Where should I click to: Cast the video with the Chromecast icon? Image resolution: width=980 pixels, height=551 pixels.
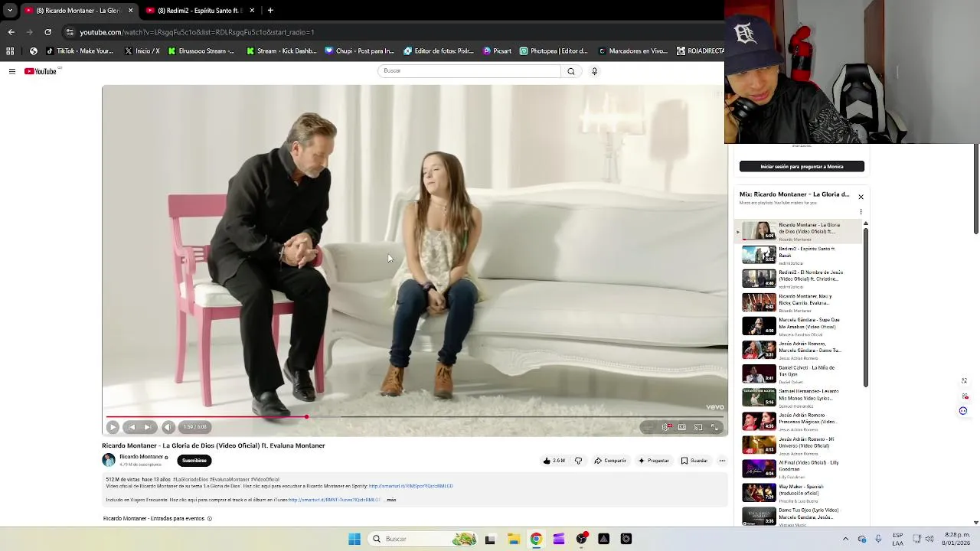pyautogui.click(x=698, y=427)
